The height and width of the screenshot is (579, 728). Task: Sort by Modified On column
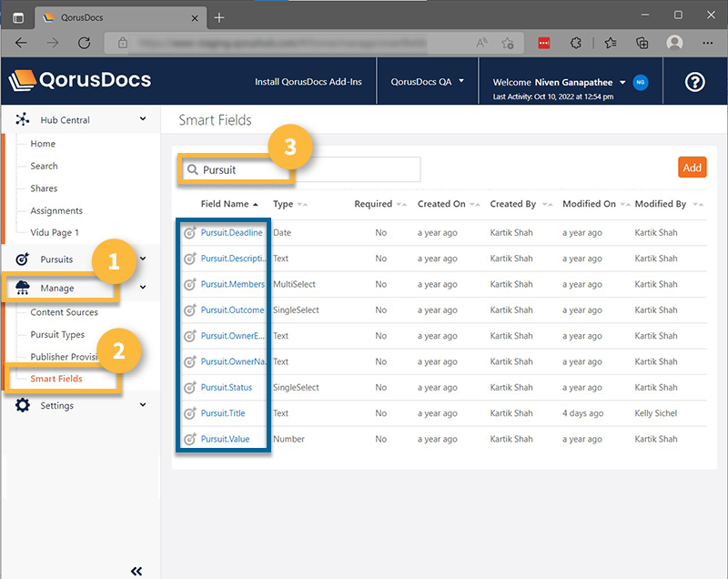[596, 204]
